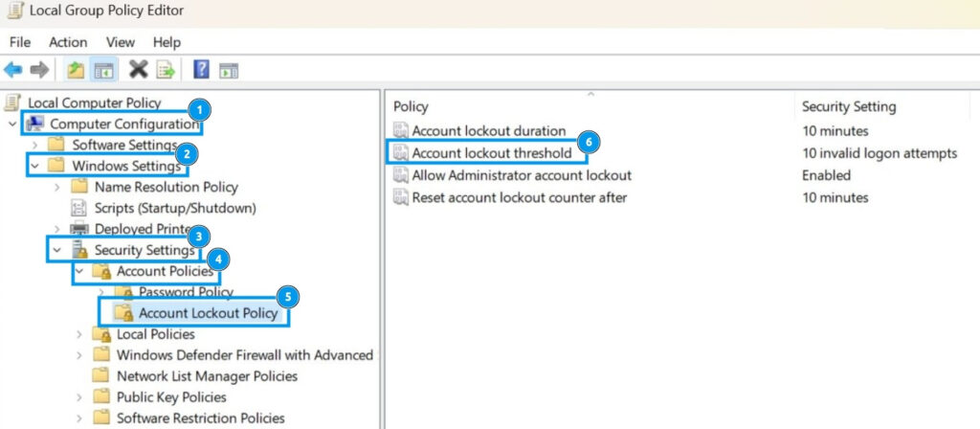980x429 pixels.
Task: Click the blue Help question mark icon
Action: tap(201, 69)
